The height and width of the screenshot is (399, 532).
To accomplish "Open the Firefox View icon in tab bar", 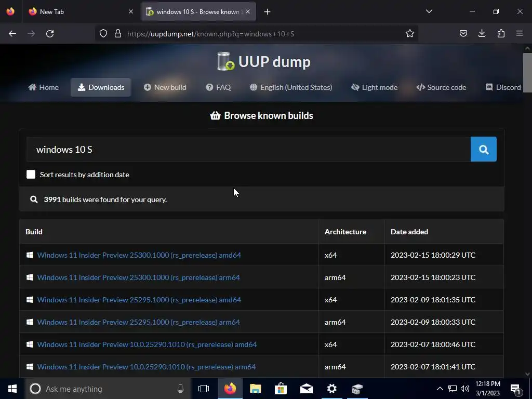I will pos(10,11).
